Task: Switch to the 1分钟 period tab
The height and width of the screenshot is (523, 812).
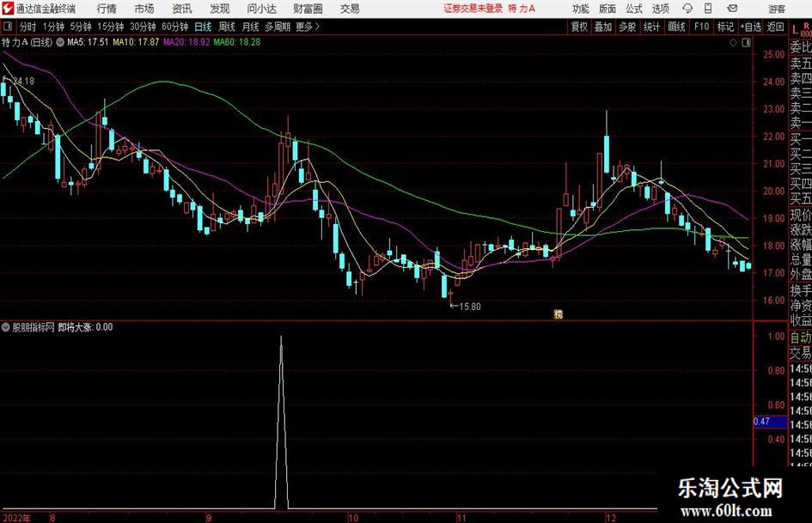Action: pos(53,27)
